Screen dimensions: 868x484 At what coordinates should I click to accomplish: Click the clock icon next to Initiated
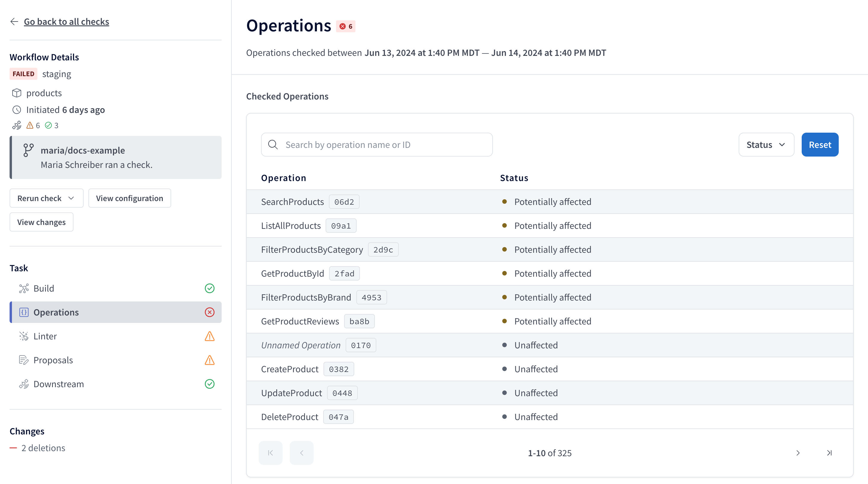(x=16, y=110)
